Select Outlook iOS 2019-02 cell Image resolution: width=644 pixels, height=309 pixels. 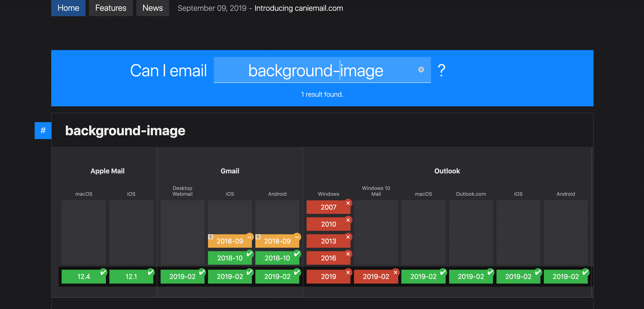(x=518, y=276)
